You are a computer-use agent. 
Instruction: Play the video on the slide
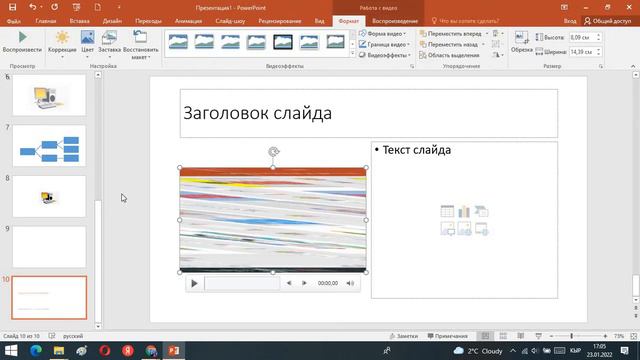(194, 283)
